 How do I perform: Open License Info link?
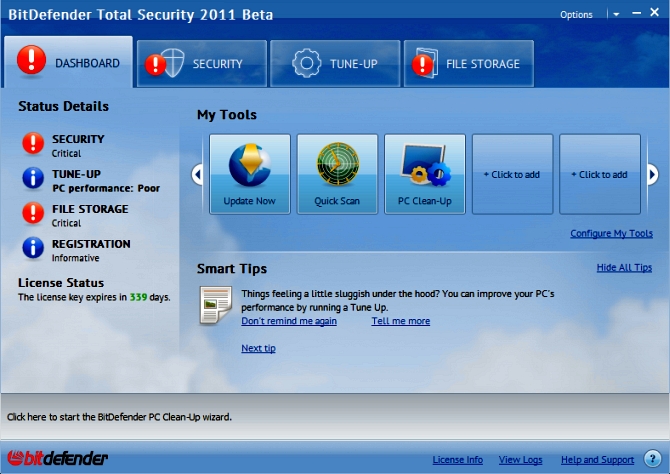click(458, 460)
